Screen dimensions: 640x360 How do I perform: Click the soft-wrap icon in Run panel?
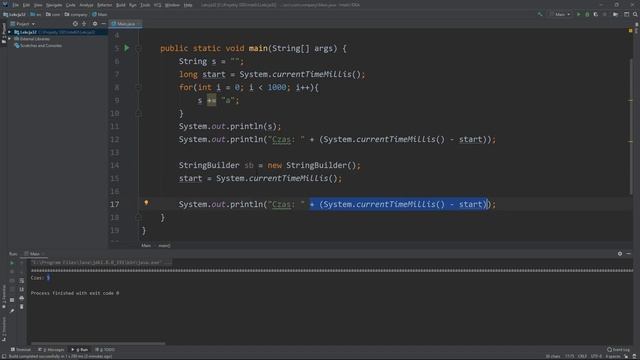(x=22, y=281)
